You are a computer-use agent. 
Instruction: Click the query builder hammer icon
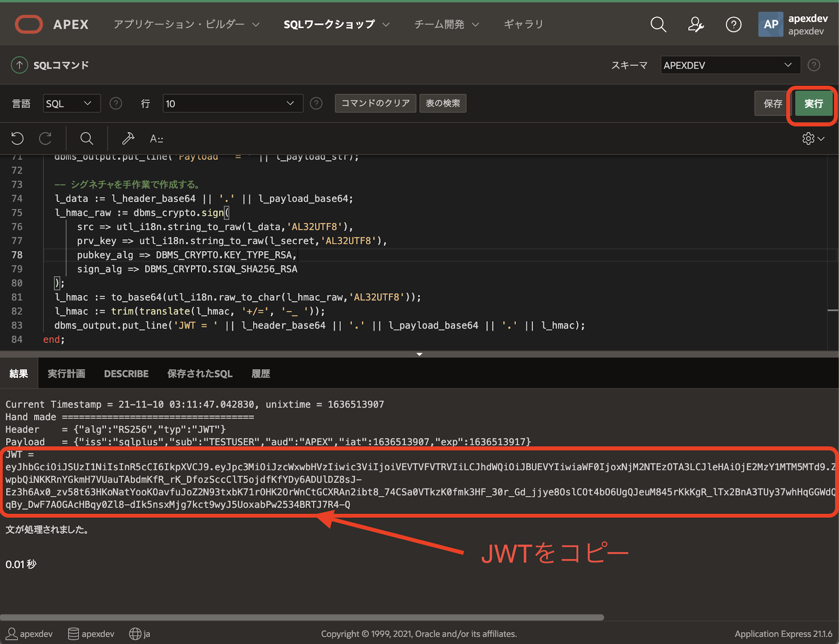point(128,138)
